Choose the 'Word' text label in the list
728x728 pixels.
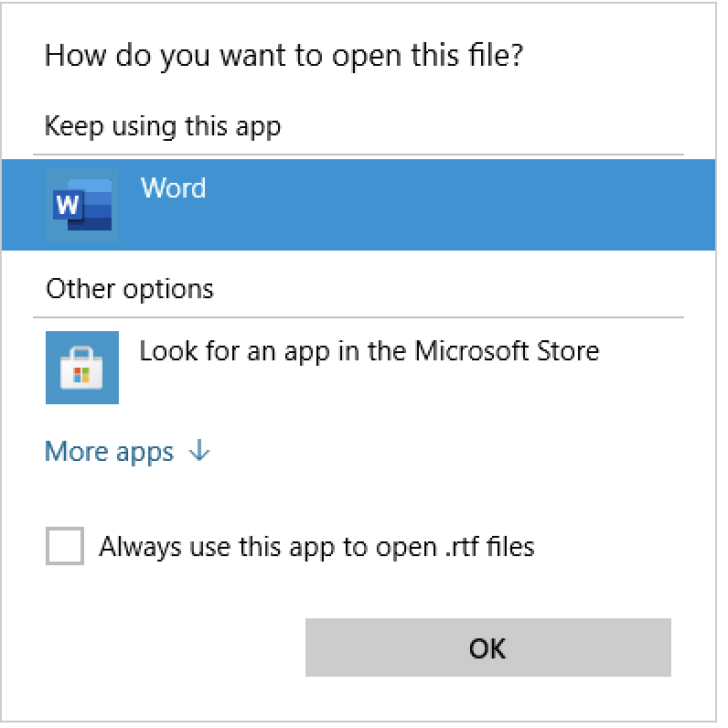click(x=173, y=188)
